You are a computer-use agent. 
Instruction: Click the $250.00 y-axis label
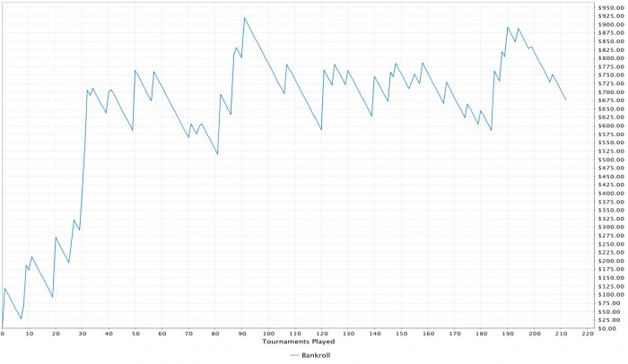pyautogui.click(x=611, y=244)
